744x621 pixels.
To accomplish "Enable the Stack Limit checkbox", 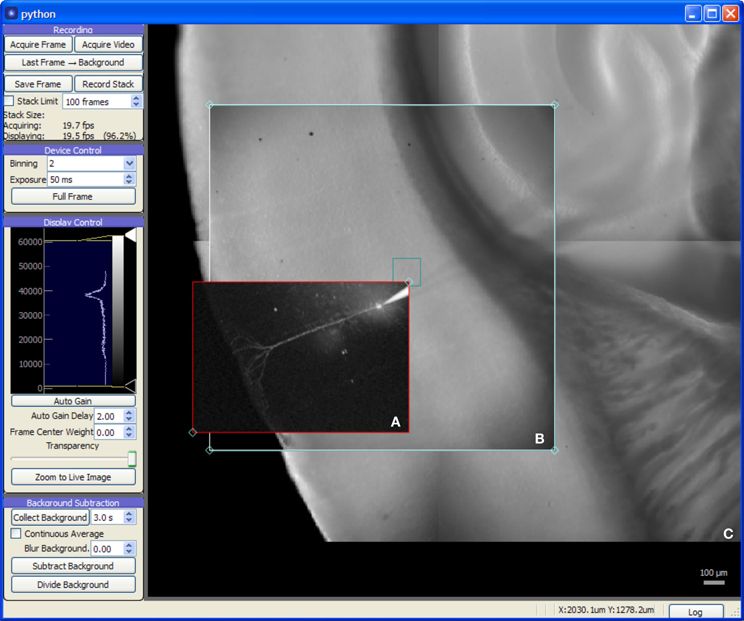I will 9,101.
